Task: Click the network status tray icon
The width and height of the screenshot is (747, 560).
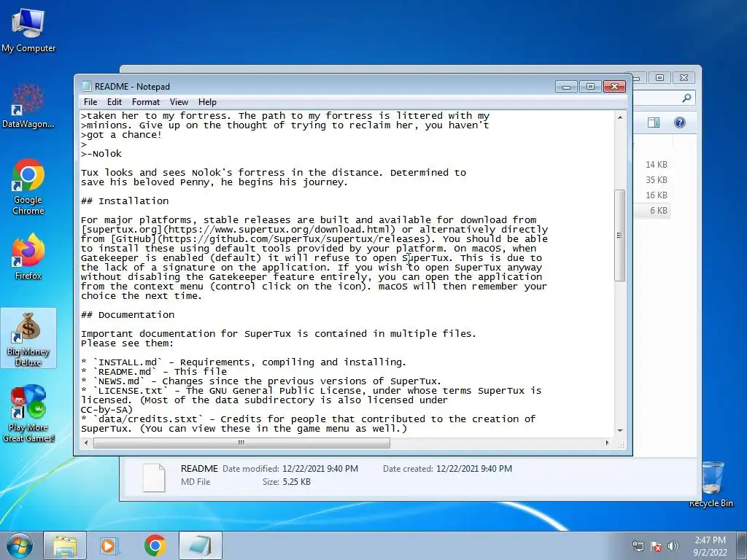Action: pyautogui.click(x=638, y=547)
